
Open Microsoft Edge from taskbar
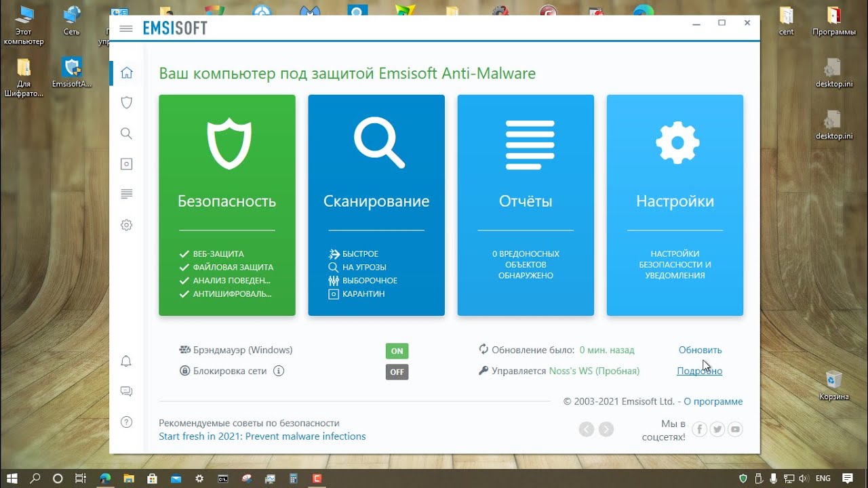pos(105,479)
